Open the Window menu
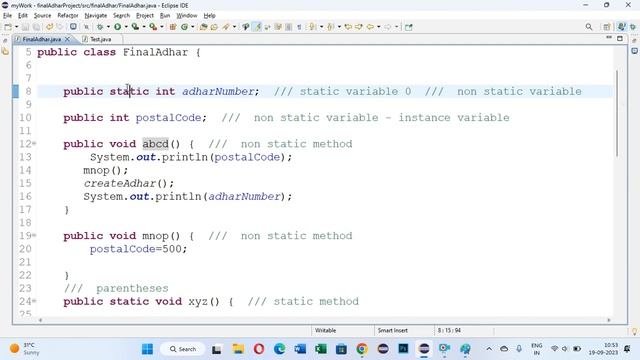This screenshot has height=360, width=640. (x=187, y=16)
